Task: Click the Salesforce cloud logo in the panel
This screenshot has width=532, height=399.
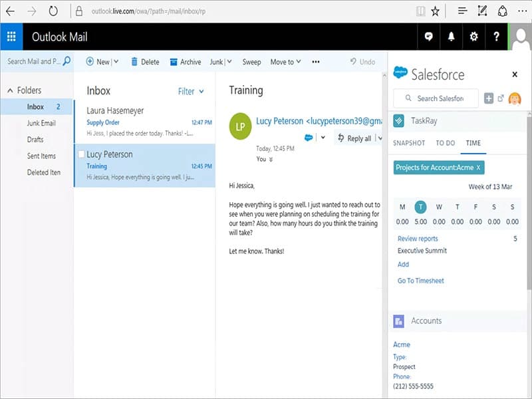Action: pos(400,74)
